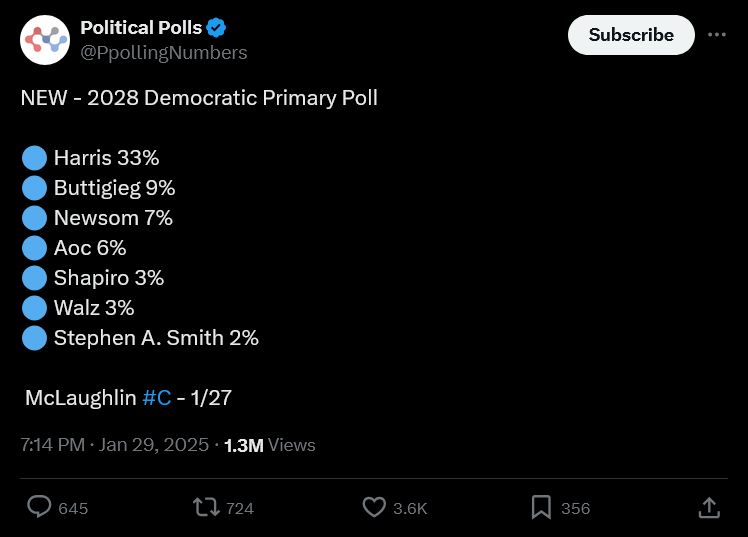
Task: Subscribe to Political Polls
Action: pyautogui.click(x=630, y=35)
